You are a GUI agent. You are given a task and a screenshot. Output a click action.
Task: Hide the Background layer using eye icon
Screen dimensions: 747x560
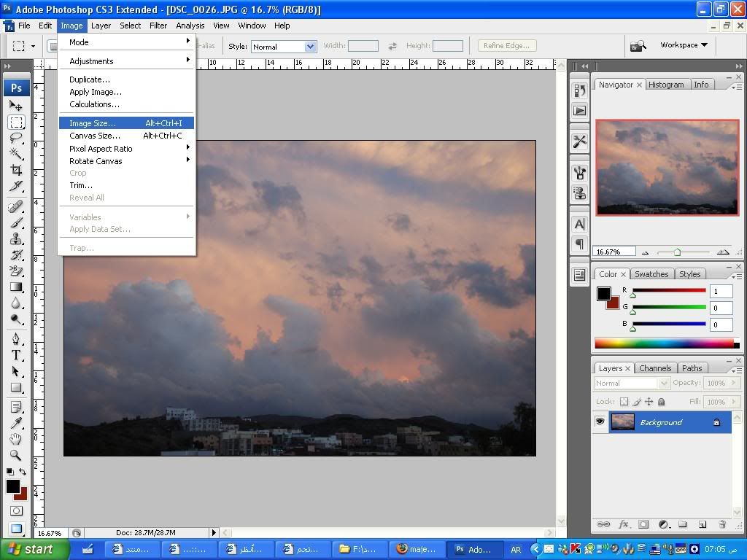coord(600,422)
